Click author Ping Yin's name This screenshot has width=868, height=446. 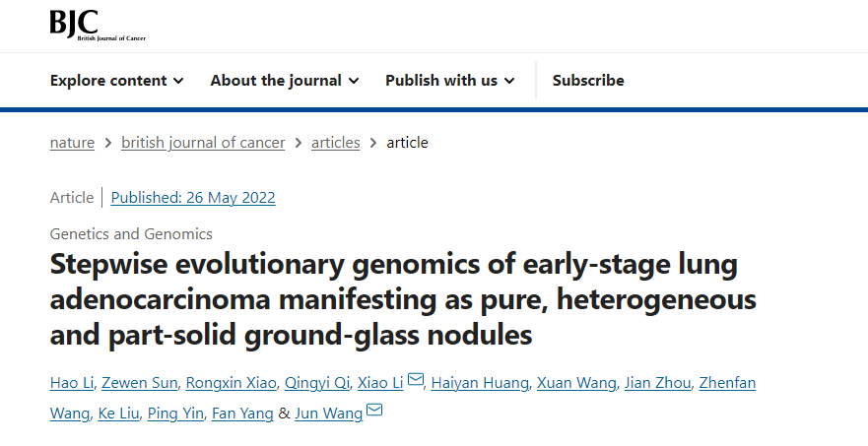pyautogui.click(x=176, y=414)
